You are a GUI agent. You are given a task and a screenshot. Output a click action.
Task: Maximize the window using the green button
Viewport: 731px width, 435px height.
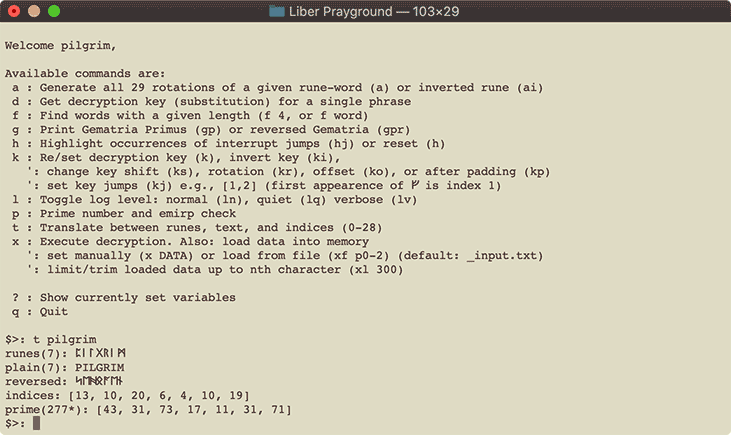tap(54, 11)
